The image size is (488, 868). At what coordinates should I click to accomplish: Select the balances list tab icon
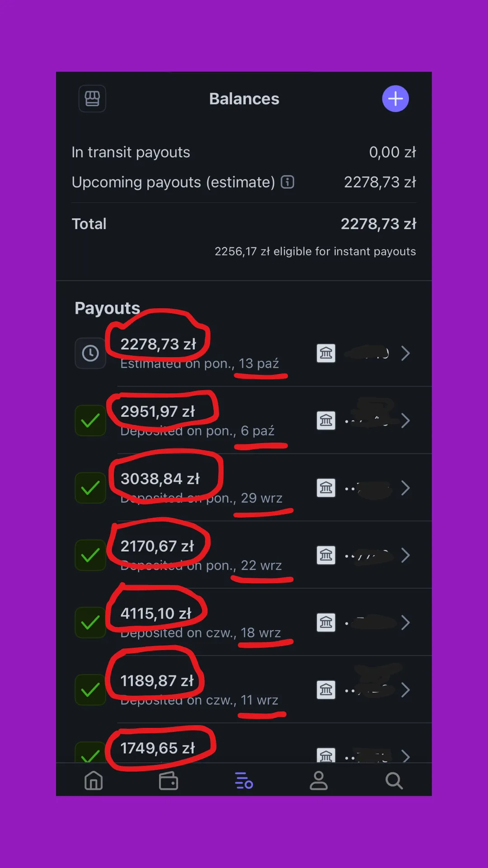tap(244, 781)
